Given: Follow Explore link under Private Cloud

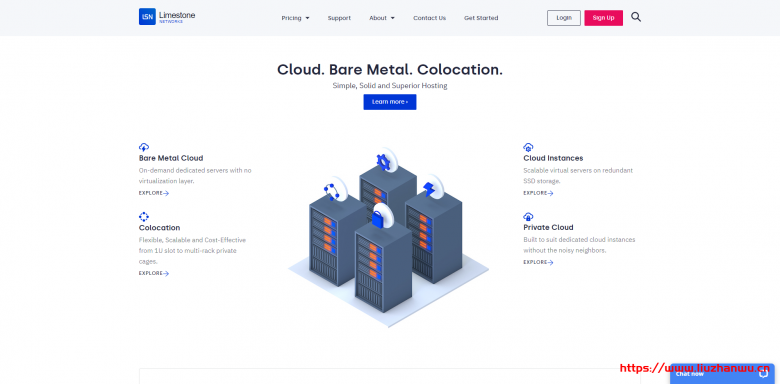Looking at the screenshot, I should click(x=538, y=262).
